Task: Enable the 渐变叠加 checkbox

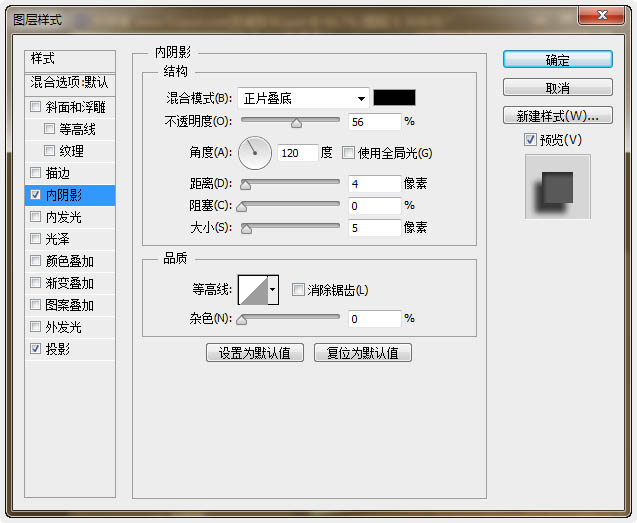Action: tap(36, 282)
